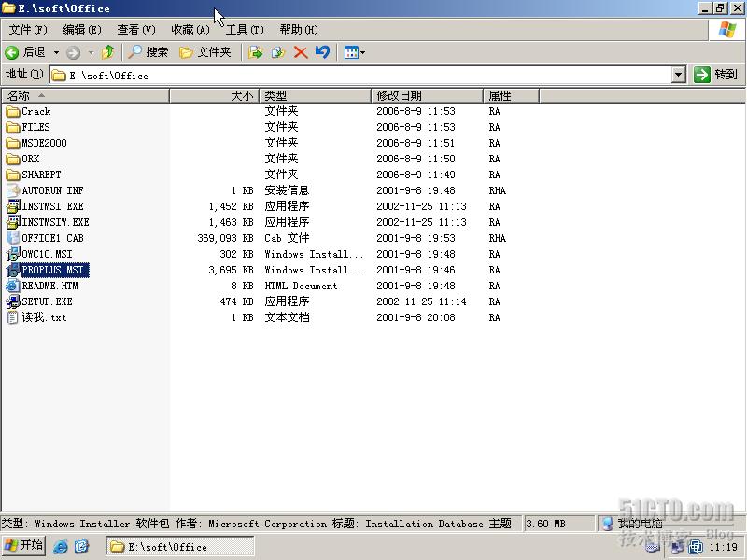Click the Copy To folder icon

[277, 52]
